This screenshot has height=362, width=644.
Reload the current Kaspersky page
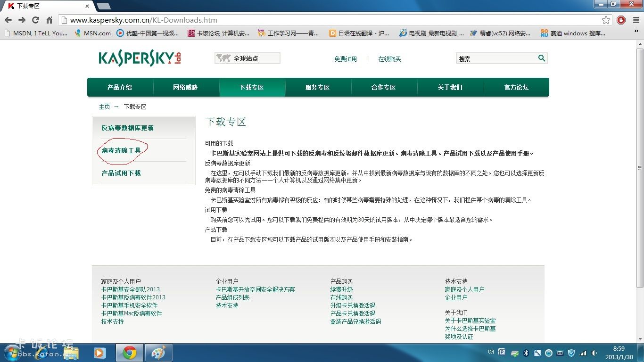pyautogui.click(x=35, y=20)
